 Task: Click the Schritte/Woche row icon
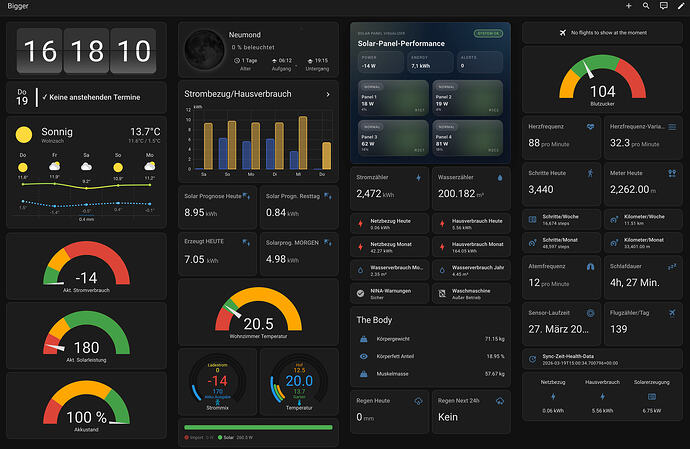(x=532, y=219)
